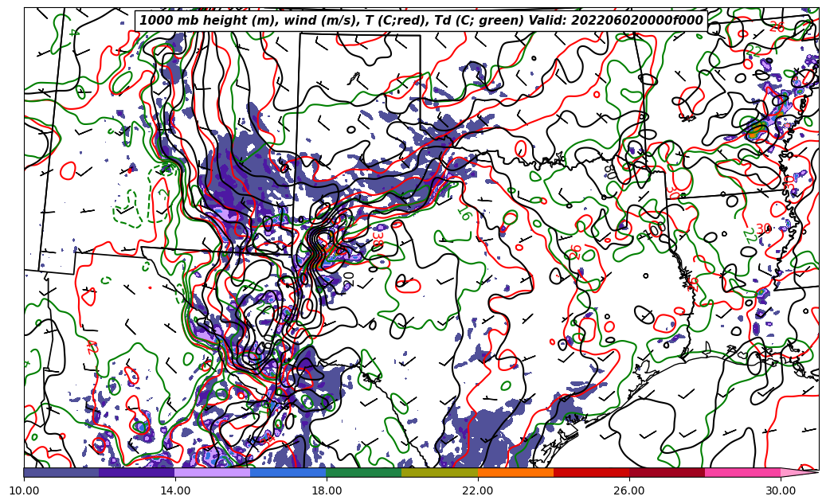
Task: Click the plot title text at top
Action: (x=421, y=21)
